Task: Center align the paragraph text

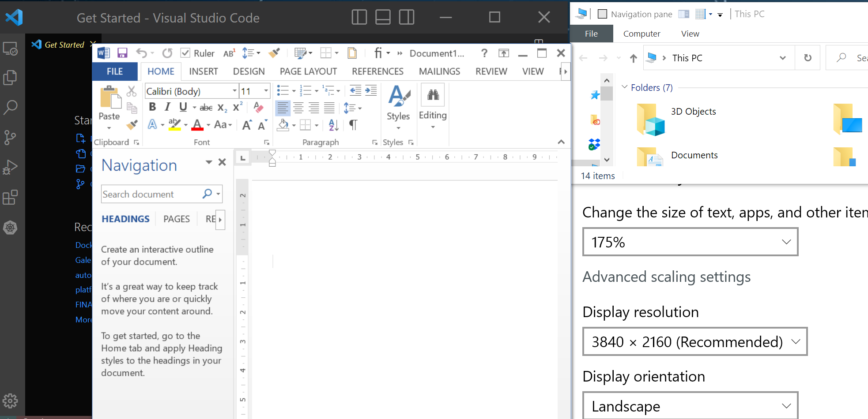Action: (x=298, y=108)
